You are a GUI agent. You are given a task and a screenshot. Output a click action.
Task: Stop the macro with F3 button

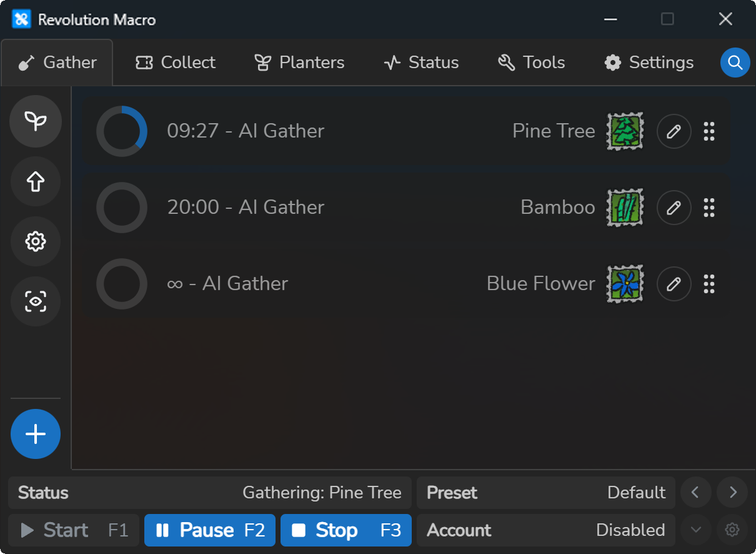click(x=346, y=530)
